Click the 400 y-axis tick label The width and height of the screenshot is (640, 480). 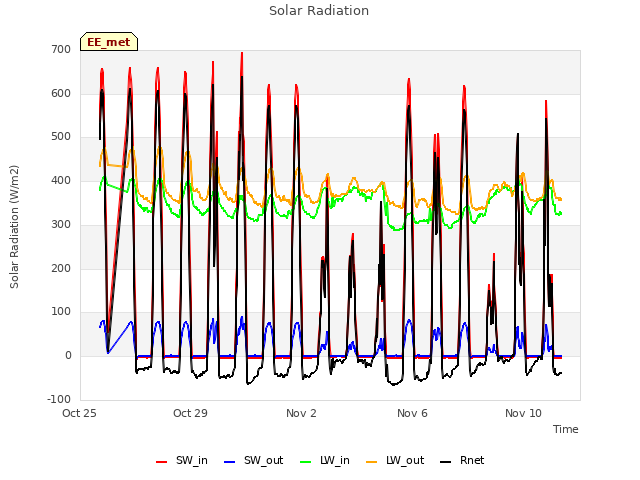(61, 180)
